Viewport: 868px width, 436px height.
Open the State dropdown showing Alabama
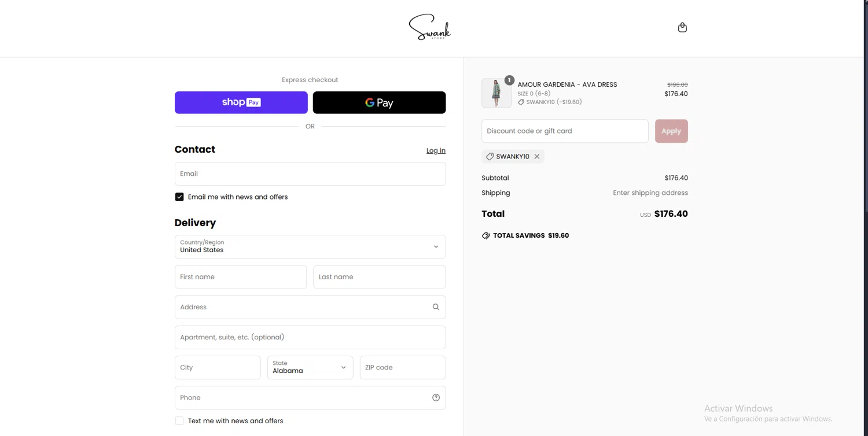click(310, 368)
